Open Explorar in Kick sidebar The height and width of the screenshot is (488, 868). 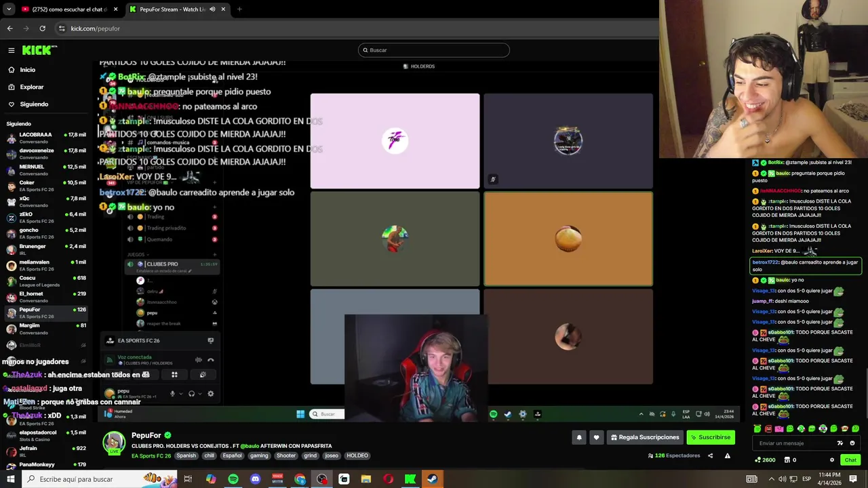pyautogui.click(x=31, y=87)
